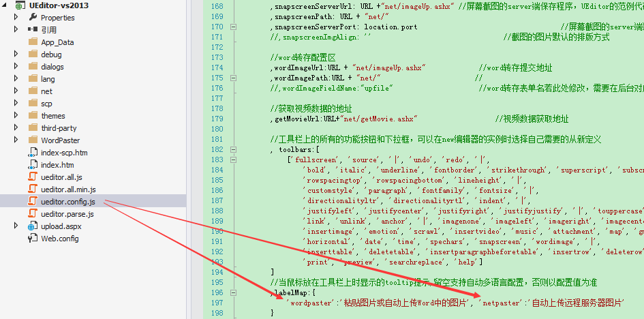Screen dimensions: 644x319
Task: Expand the themes folder arrow
Action: coord(16,115)
